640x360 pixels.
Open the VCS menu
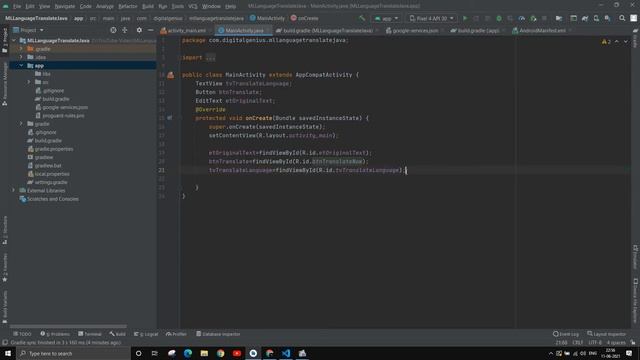pos(193,6)
